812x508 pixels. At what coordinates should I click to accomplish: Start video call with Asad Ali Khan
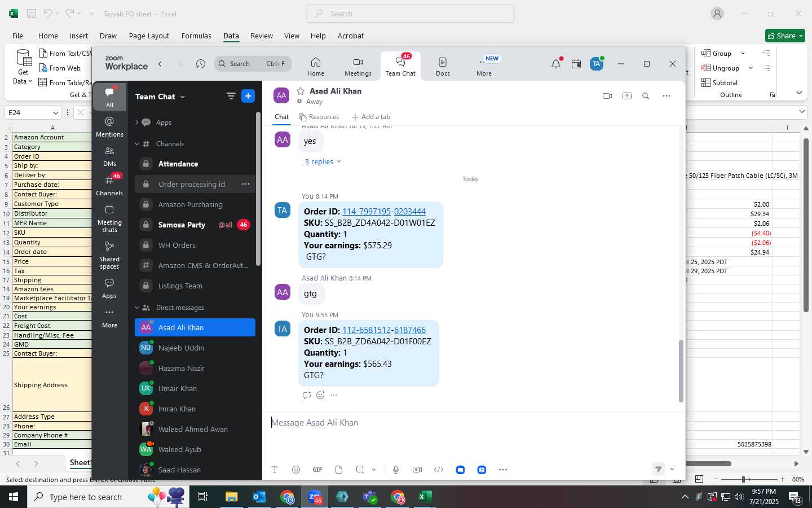(x=607, y=96)
